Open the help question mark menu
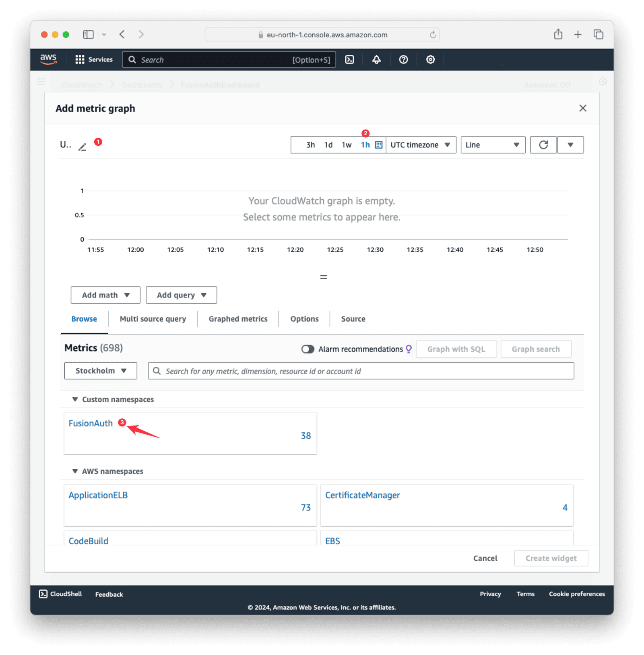Viewport: 644px width, 655px height. click(x=403, y=60)
